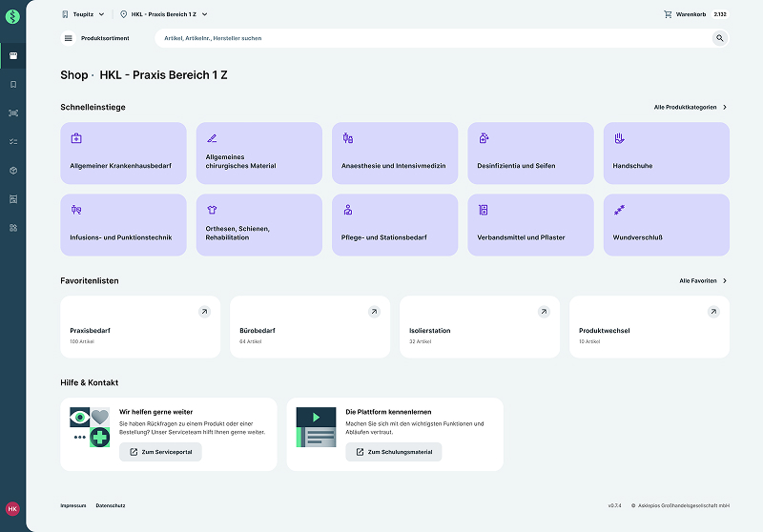The width and height of the screenshot is (763, 532).
Task: Open Bürobedarf list via arrow icon
Action: click(374, 312)
